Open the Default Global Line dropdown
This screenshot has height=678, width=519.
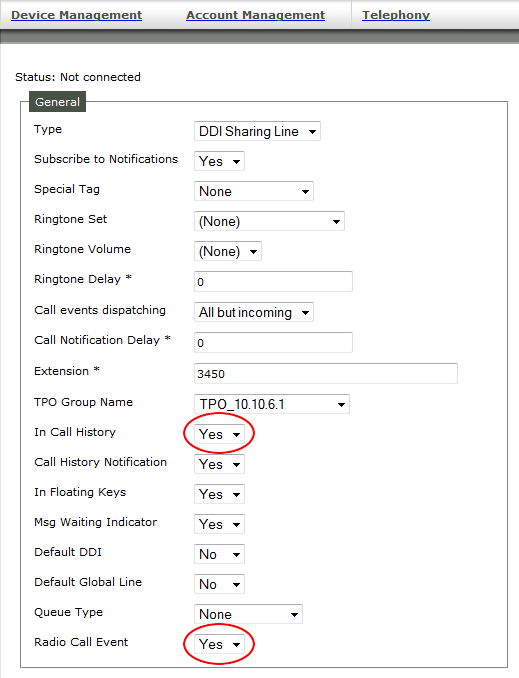point(219,584)
